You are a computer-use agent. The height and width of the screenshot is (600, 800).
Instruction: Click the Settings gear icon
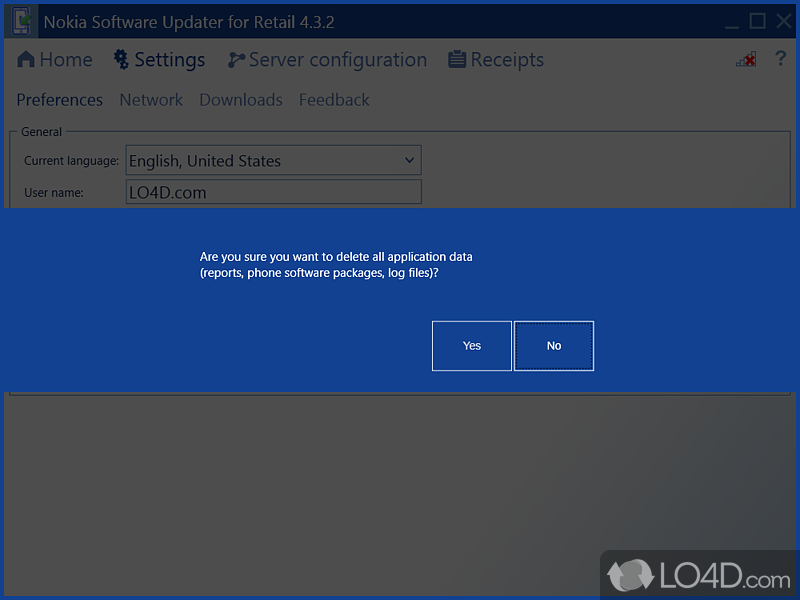(x=121, y=59)
